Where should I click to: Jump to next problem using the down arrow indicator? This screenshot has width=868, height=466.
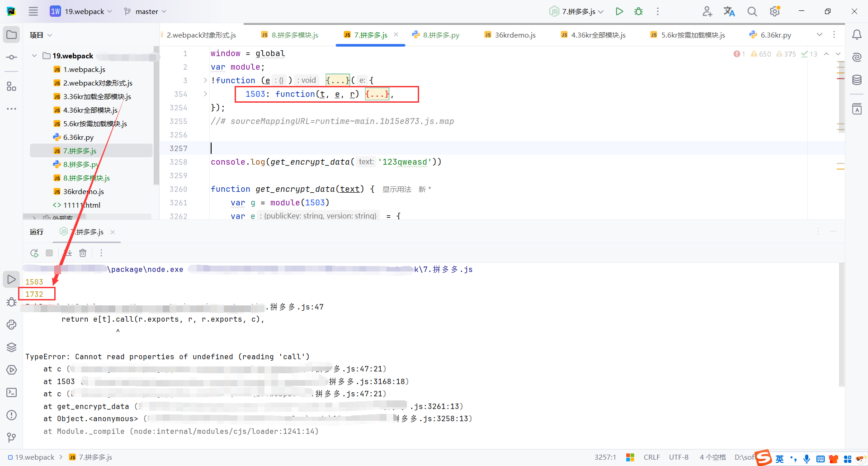click(839, 54)
